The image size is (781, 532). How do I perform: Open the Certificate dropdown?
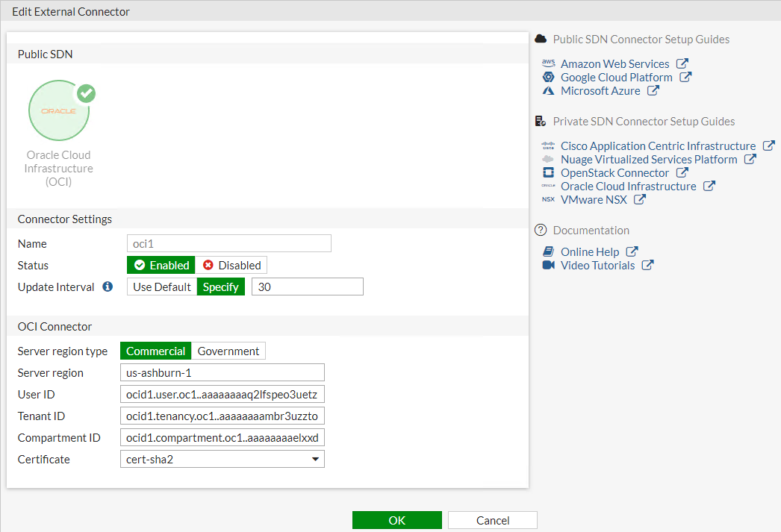click(x=318, y=459)
